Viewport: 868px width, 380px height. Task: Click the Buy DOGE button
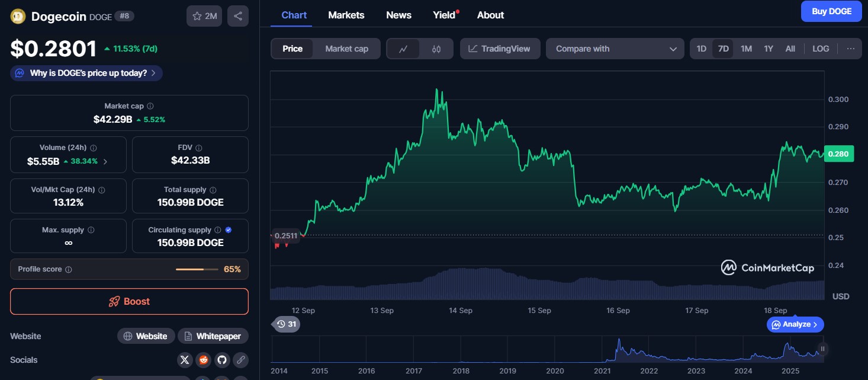[x=831, y=11]
